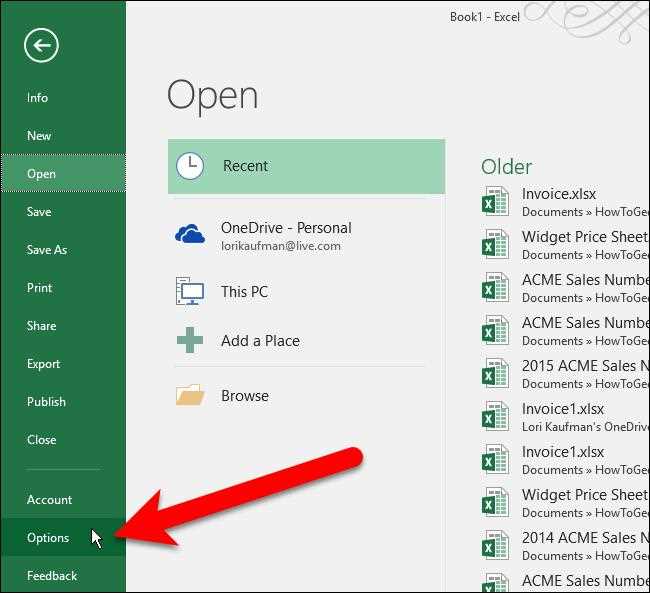Click the back arrow circle icon
This screenshot has height=593, width=650.
point(41,46)
